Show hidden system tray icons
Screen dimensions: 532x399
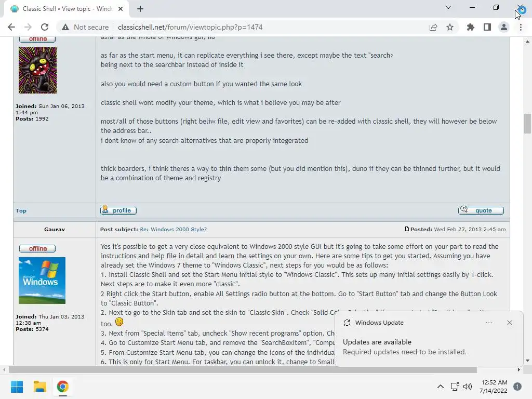tap(441, 387)
